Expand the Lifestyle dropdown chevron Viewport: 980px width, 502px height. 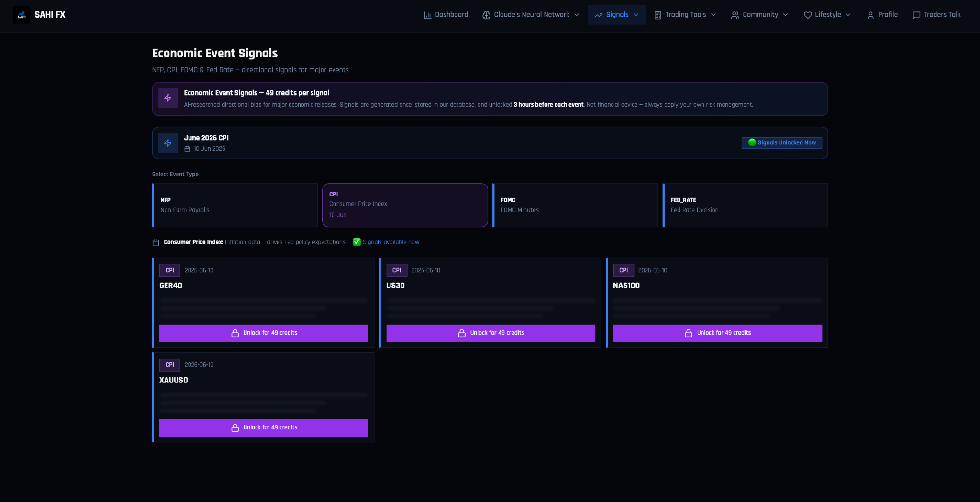[x=848, y=15]
